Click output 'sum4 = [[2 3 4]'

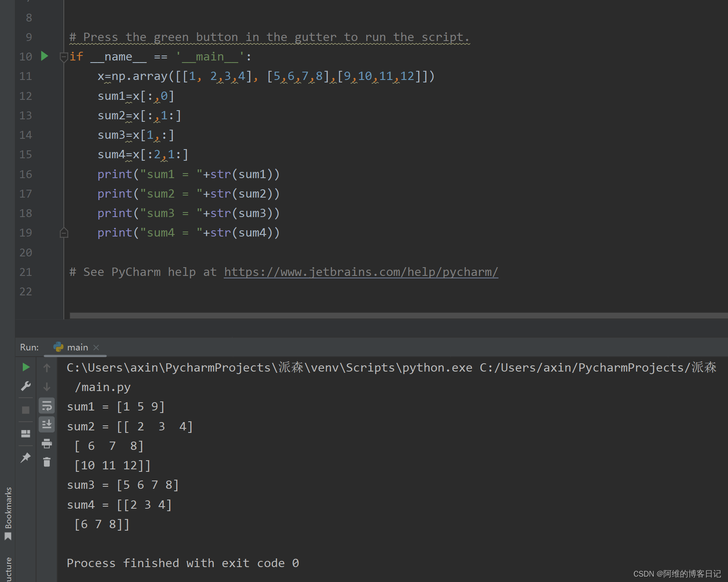[x=119, y=505]
